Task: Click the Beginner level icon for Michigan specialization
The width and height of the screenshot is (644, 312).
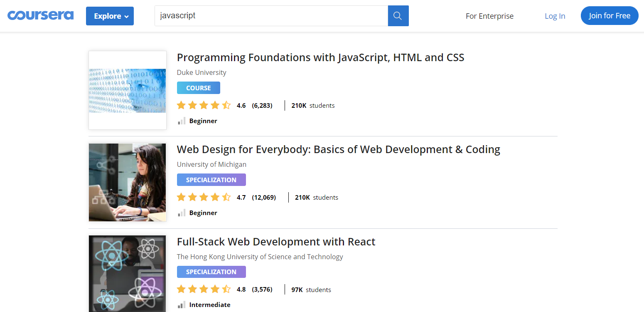Action: coord(182,213)
